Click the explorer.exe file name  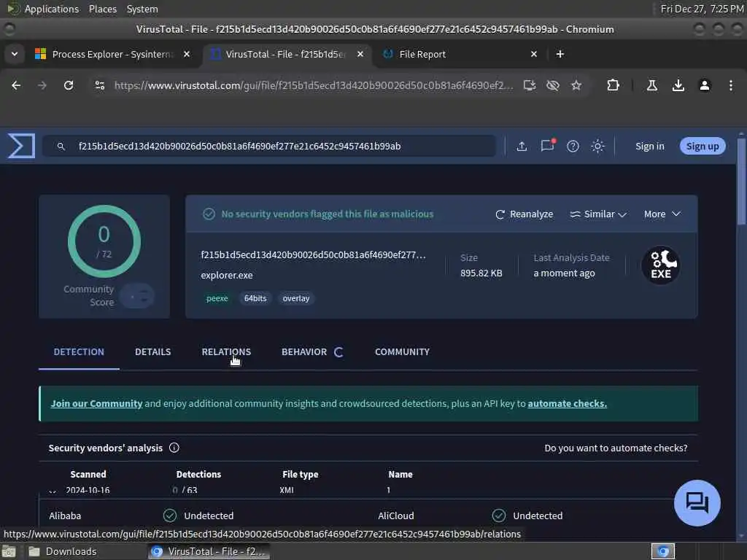[x=227, y=275]
